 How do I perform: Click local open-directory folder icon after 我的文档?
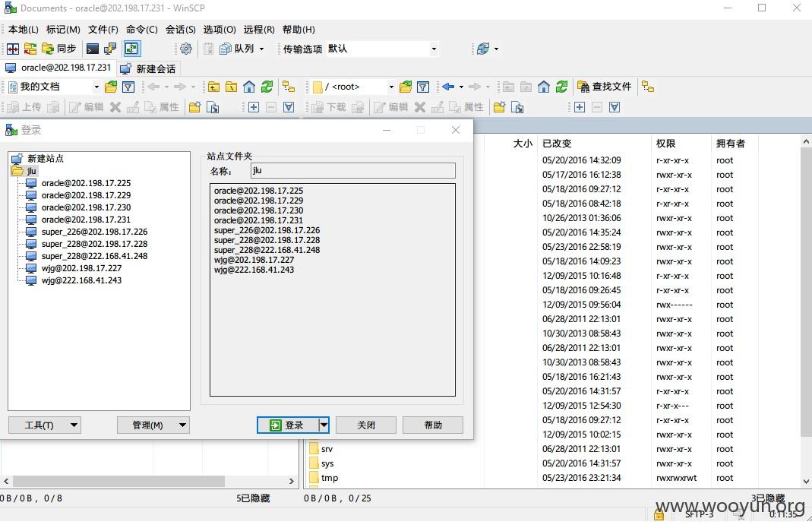[110, 87]
